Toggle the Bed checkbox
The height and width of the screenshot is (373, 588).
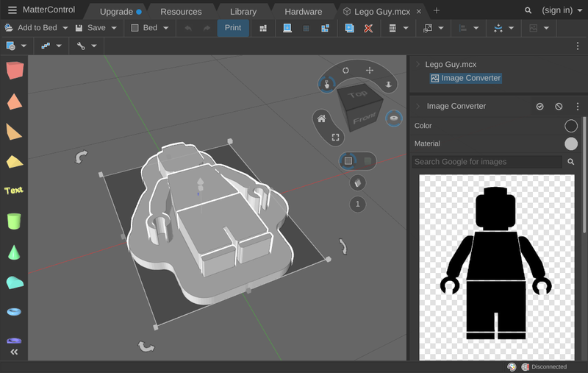point(135,28)
